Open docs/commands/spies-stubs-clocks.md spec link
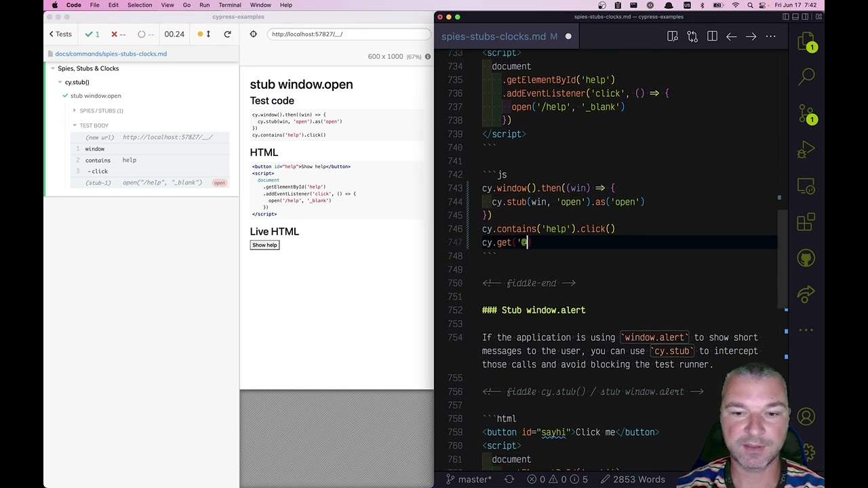The width and height of the screenshot is (868, 488). tap(111, 54)
